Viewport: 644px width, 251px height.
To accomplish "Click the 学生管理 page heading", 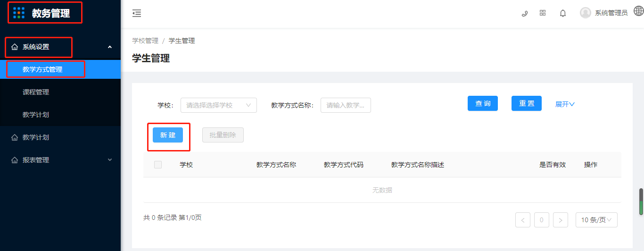I will 151,58.
